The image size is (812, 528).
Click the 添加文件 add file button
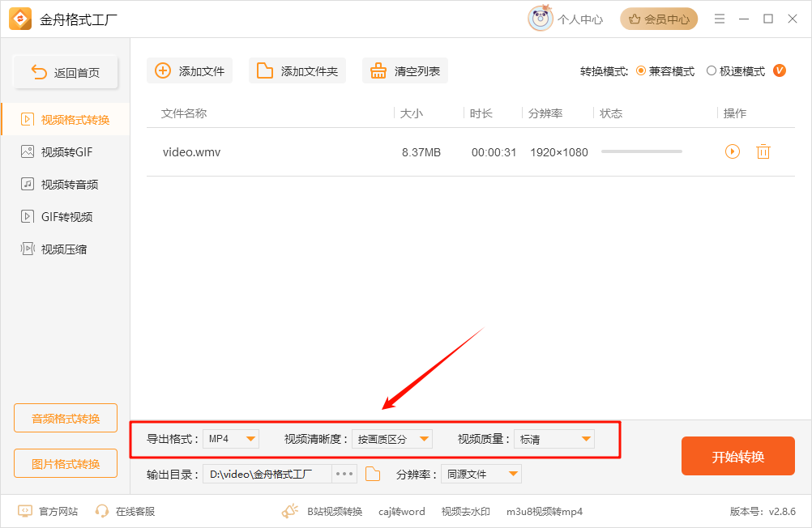click(190, 71)
